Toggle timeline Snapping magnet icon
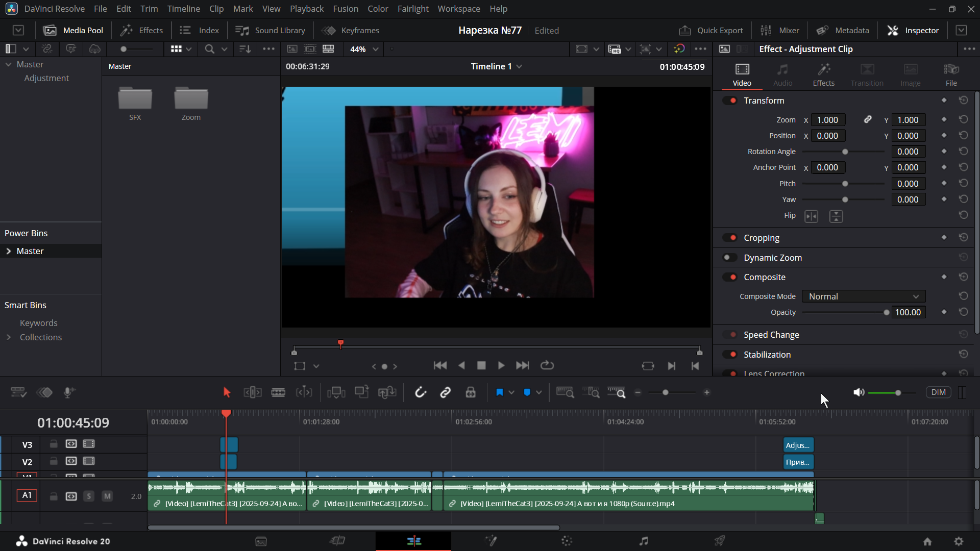 click(x=420, y=392)
